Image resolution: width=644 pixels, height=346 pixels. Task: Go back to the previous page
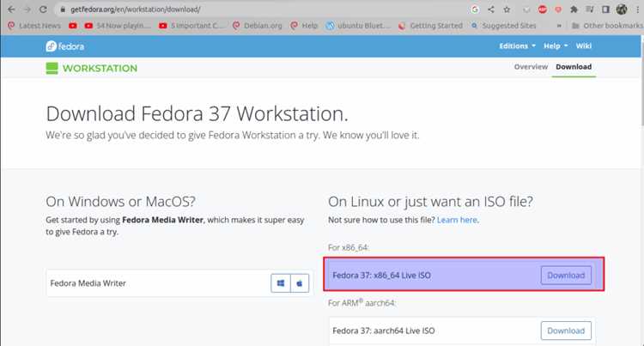11,9
